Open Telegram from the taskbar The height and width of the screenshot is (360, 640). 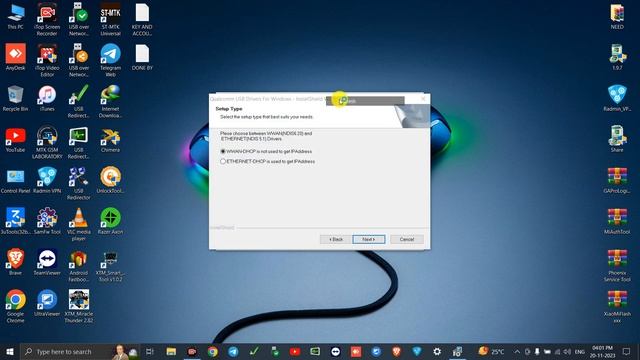coord(233,351)
